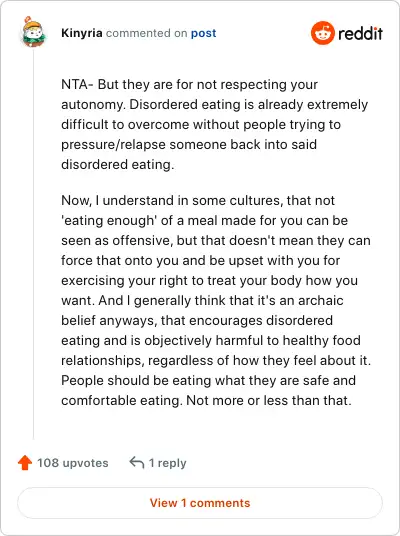
Task: Open the "View 1 comments" button
Action: (x=200, y=503)
